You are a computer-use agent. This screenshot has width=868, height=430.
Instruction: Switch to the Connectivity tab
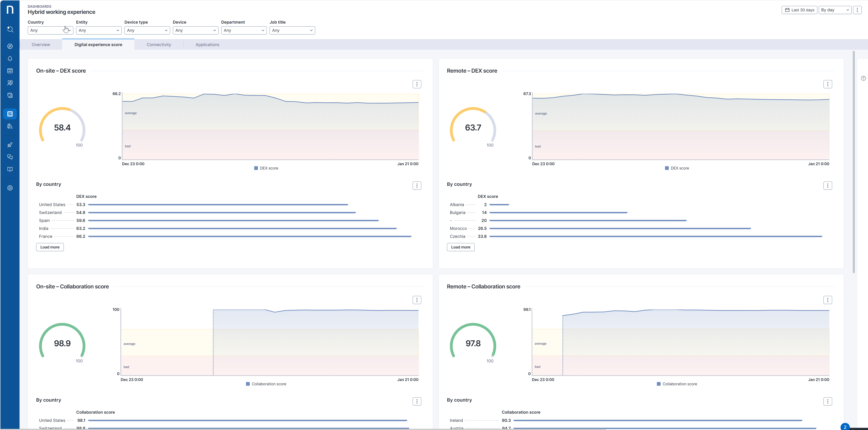coord(159,44)
